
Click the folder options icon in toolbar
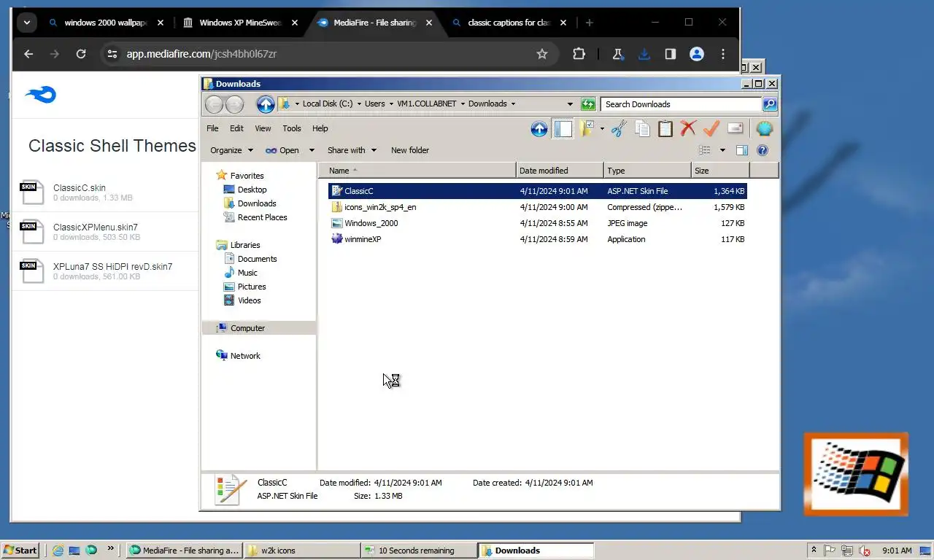[x=587, y=129]
